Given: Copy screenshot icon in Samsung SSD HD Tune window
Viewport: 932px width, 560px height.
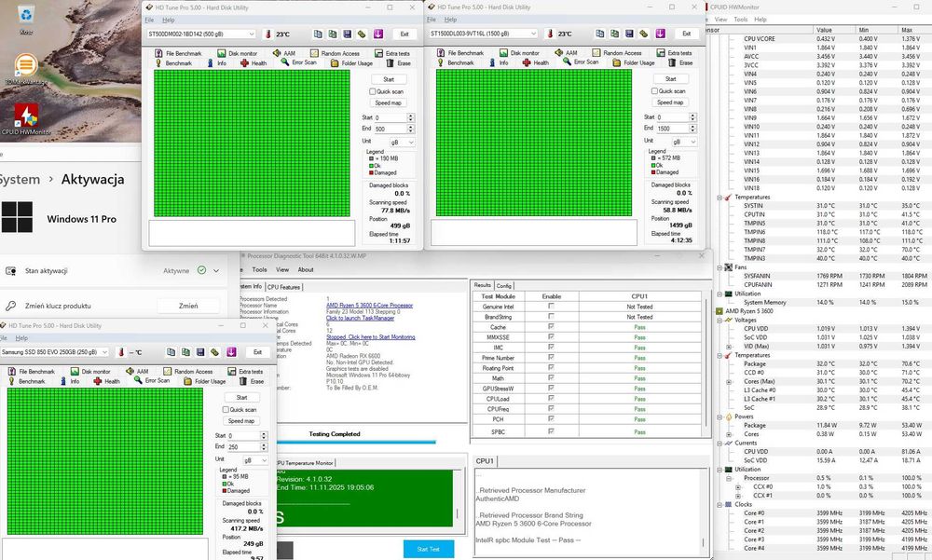Looking at the screenshot, I should tap(185, 352).
